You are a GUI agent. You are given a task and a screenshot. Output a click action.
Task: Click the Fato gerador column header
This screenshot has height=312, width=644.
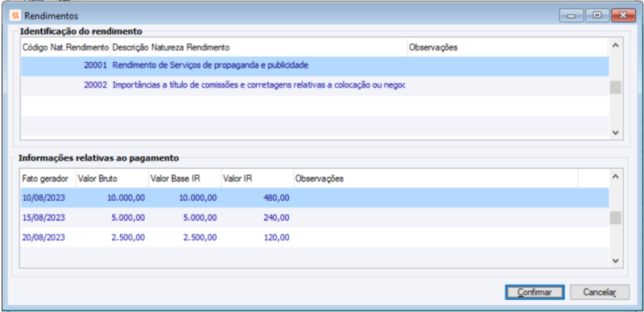[x=48, y=179]
